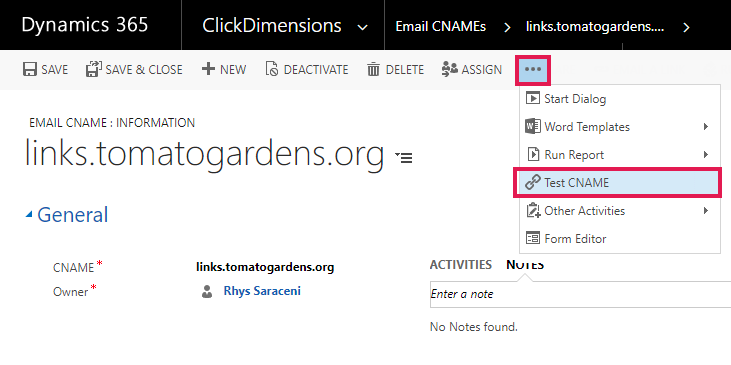
Task: Expand the Word Templates submenu arrow
Action: (x=706, y=126)
